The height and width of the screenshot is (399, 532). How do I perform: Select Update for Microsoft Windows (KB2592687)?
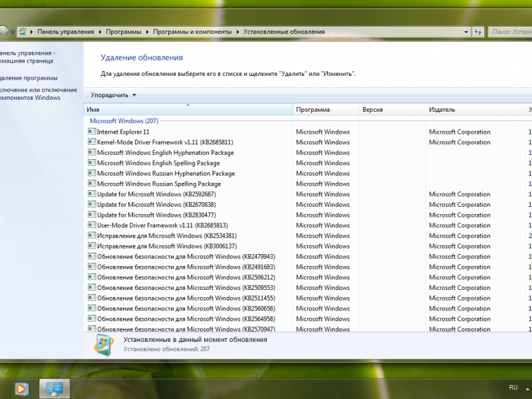coord(156,194)
